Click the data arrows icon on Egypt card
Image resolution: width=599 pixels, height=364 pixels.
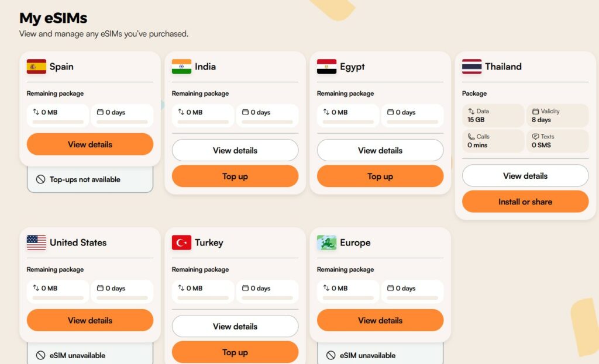point(326,112)
